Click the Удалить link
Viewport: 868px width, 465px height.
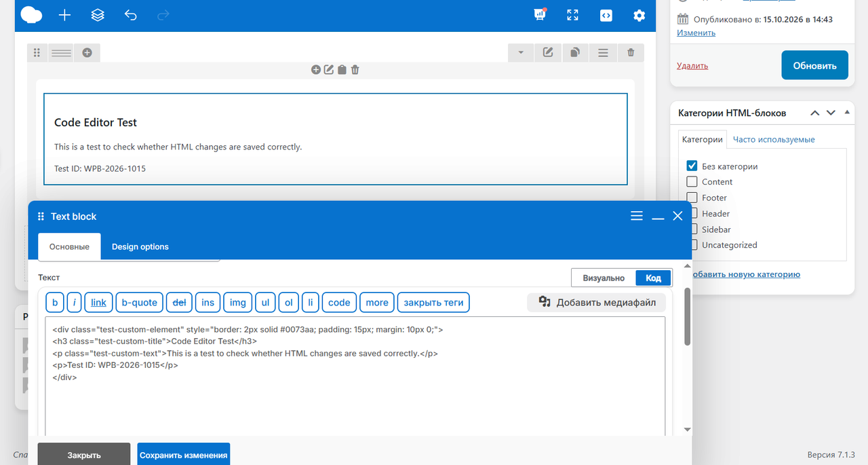[x=692, y=66]
